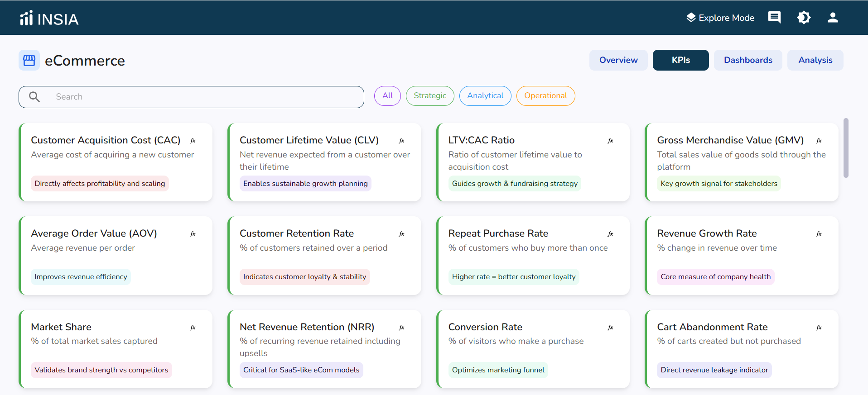Click 'Directly affects profitability and scaling' tag

100,183
